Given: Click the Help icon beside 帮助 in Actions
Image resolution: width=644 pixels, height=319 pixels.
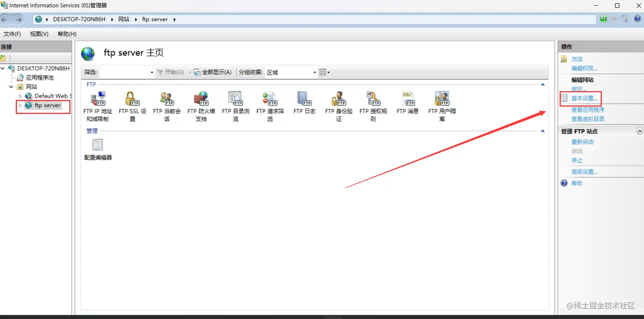Looking at the screenshot, I should [x=564, y=183].
